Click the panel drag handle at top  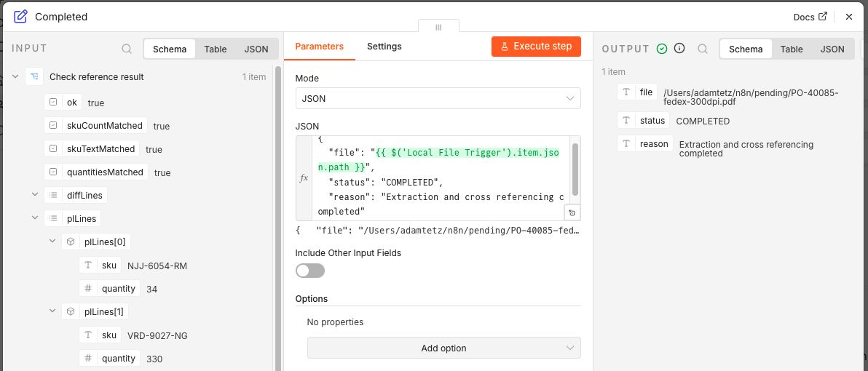coord(438,27)
